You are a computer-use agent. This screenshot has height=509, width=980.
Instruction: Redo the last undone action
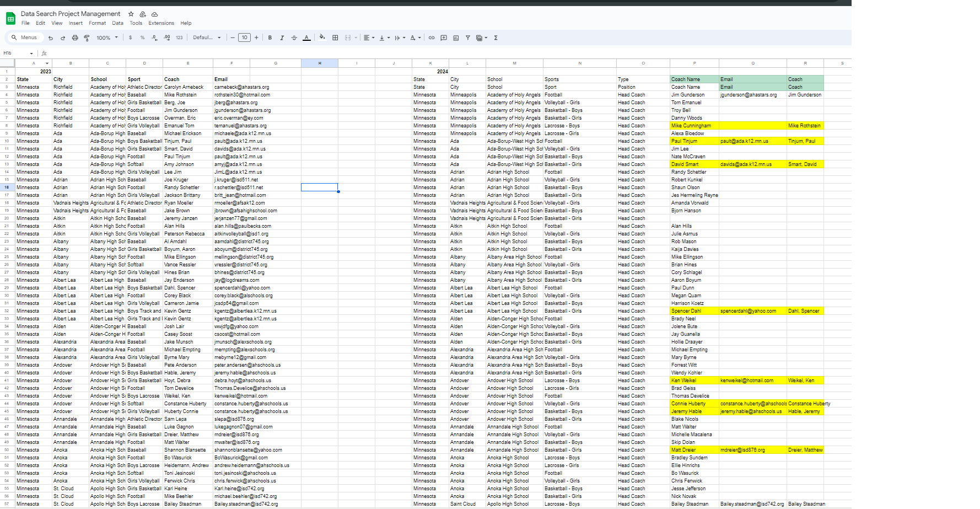pyautogui.click(x=63, y=38)
